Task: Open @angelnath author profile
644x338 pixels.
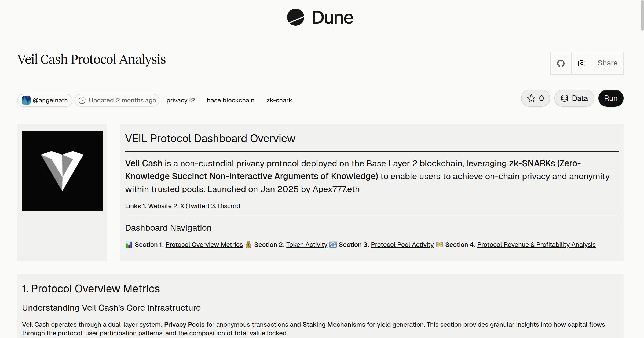Action: point(45,100)
